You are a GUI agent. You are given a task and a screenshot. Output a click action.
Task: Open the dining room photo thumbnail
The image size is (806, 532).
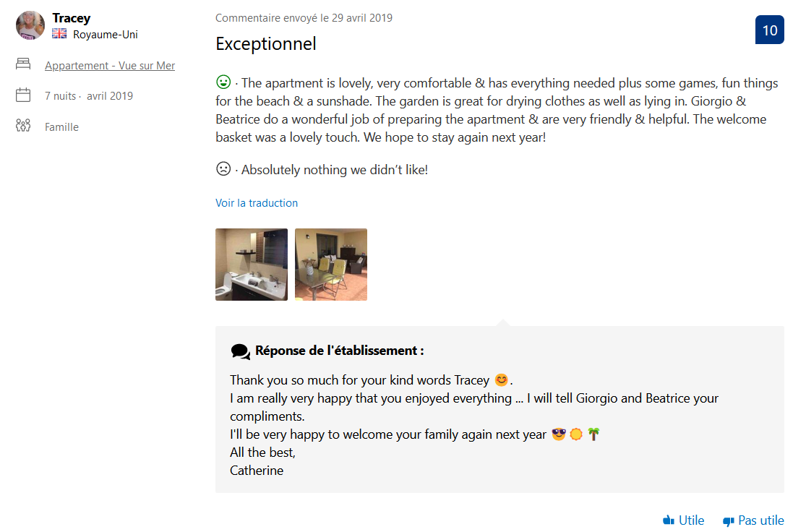click(x=331, y=265)
